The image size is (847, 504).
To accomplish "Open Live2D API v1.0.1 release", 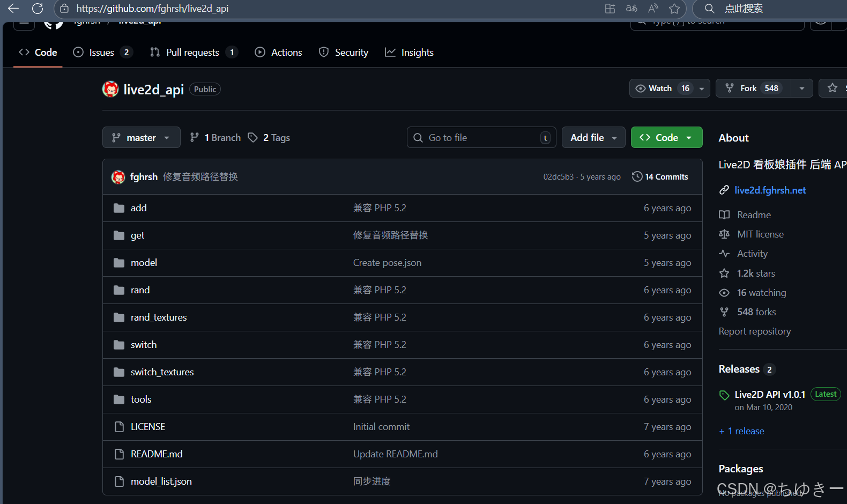I will coord(770,395).
